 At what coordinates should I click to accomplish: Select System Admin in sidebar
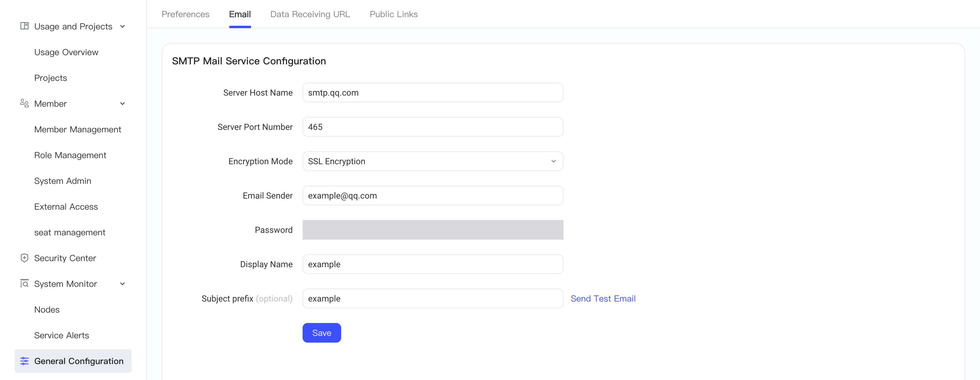(63, 181)
